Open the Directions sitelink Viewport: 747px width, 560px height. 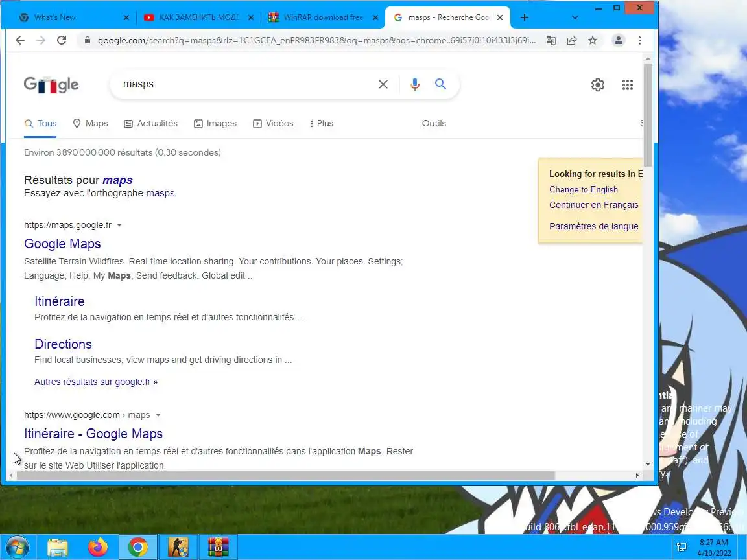click(63, 344)
